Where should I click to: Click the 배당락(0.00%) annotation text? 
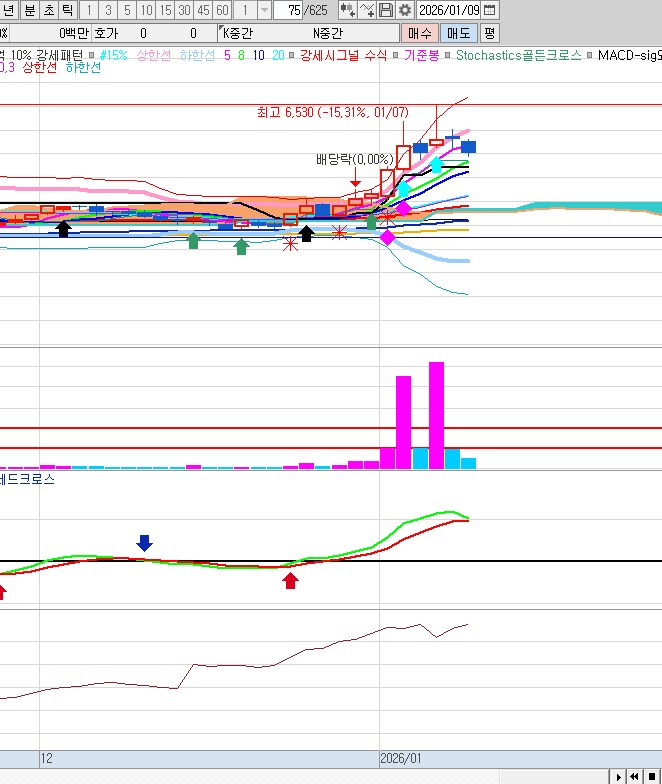[x=355, y=160]
